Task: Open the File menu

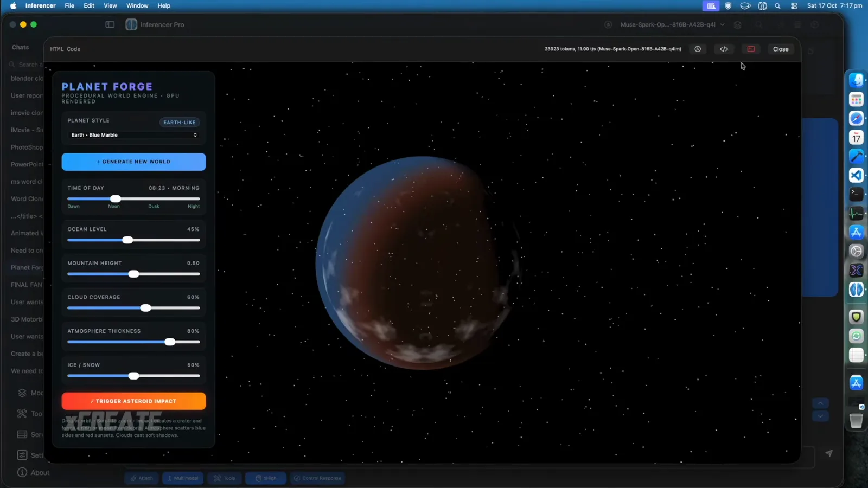Action: [x=69, y=5]
